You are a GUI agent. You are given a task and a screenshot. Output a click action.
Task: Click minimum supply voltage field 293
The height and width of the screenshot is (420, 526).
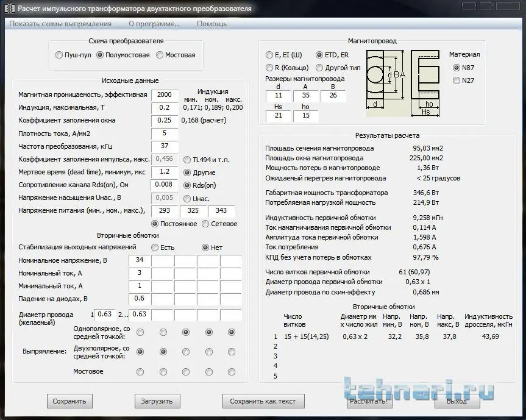pos(165,211)
